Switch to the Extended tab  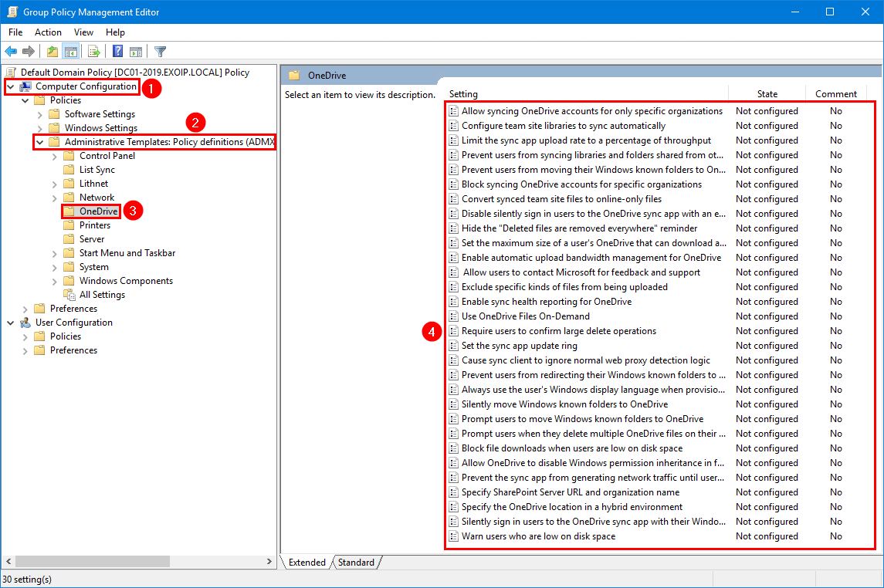pos(307,562)
